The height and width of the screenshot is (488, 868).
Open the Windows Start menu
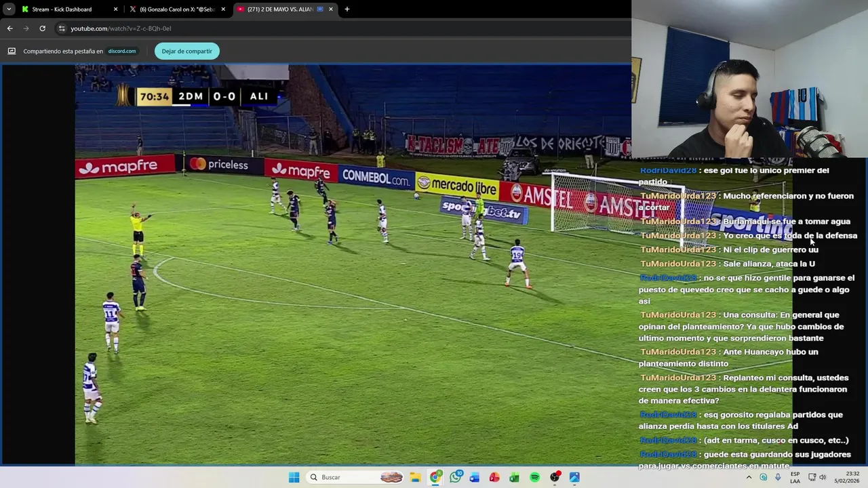(x=294, y=477)
